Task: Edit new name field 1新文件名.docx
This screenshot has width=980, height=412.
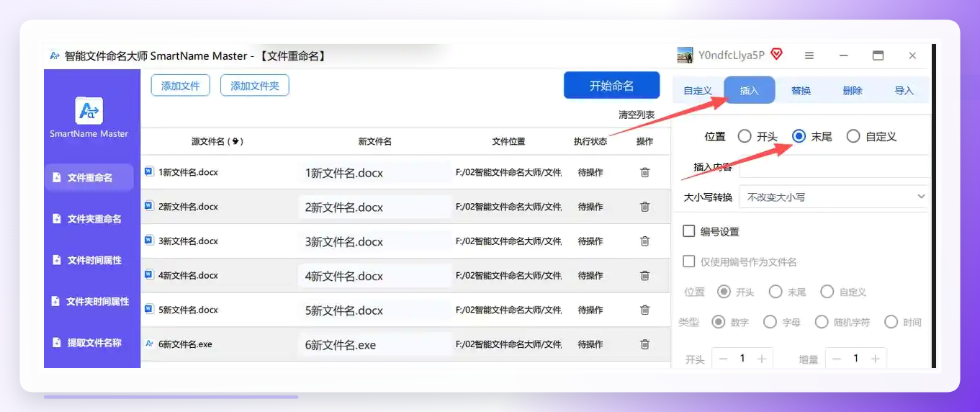Action: [x=374, y=173]
